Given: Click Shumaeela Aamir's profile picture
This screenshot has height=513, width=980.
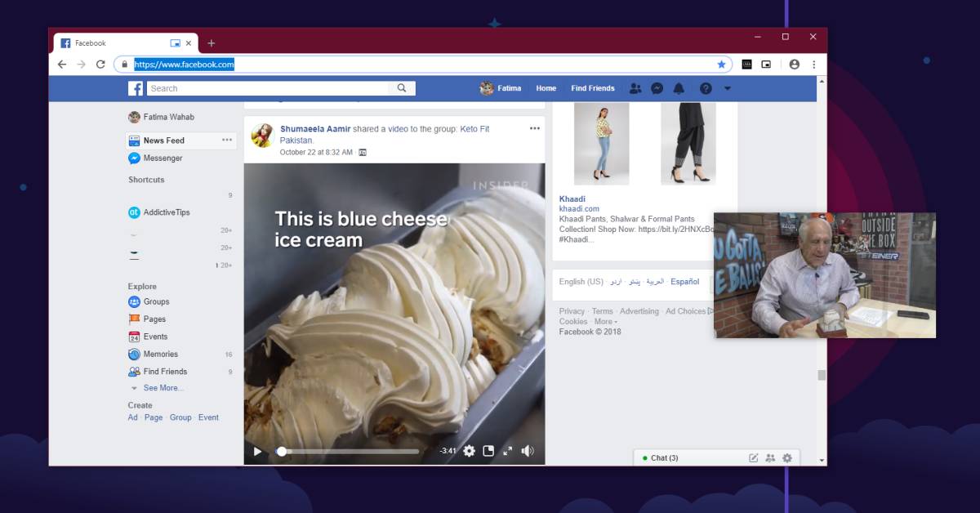Looking at the screenshot, I should tap(262, 136).
